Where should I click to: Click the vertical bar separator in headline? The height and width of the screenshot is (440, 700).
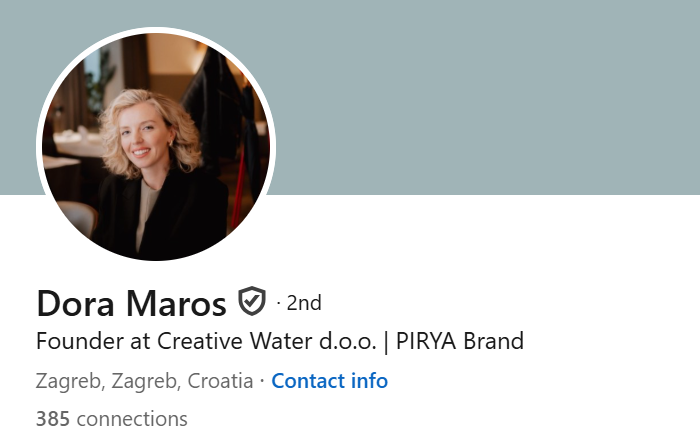(x=385, y=341)
